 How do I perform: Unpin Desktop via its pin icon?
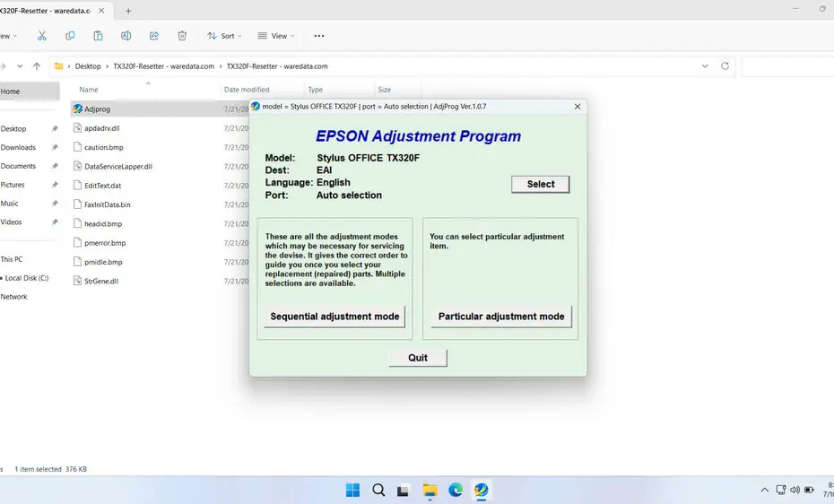54,128
